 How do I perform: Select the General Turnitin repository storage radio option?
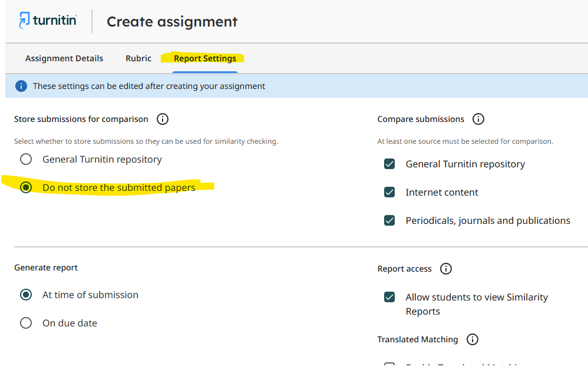pyautogui.click(x=26, y=159)
